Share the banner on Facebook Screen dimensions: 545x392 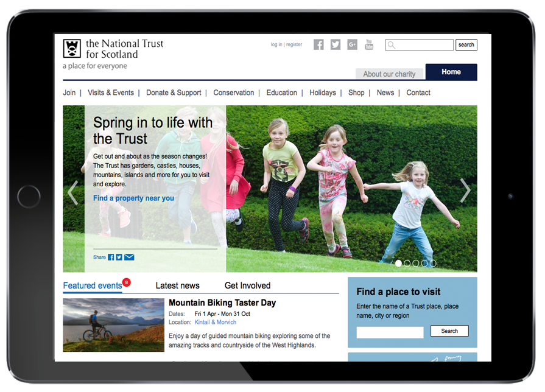pyautogui.click(x=111, y=257)
